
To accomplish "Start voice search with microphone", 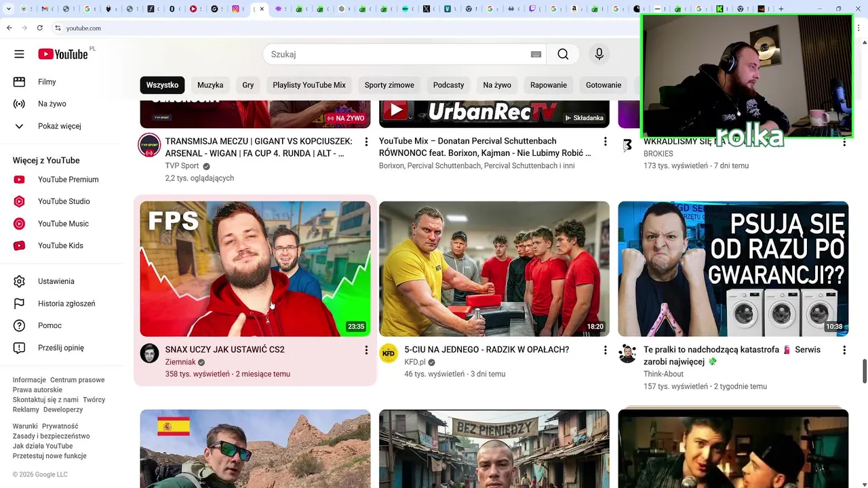I will click(599, 54).
